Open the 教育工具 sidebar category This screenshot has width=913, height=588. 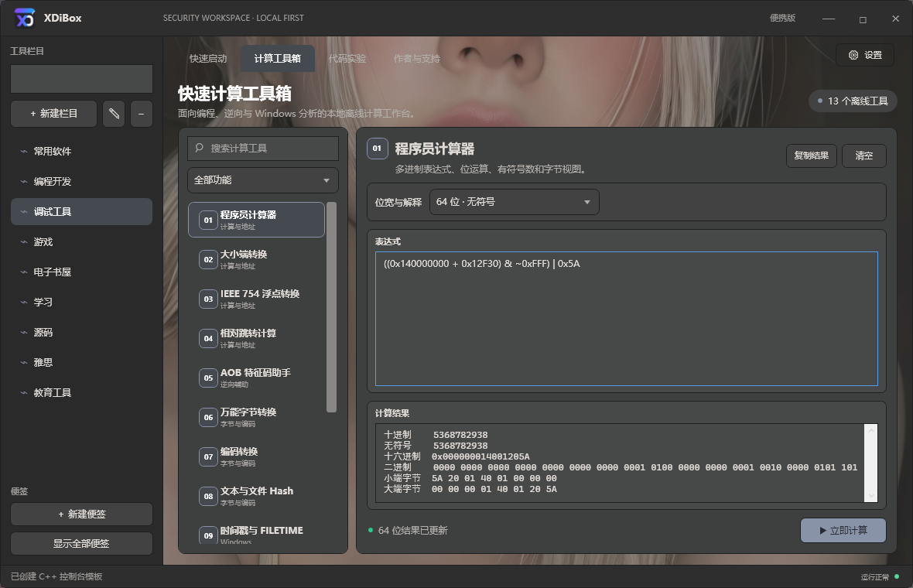(x=81, y=393)
